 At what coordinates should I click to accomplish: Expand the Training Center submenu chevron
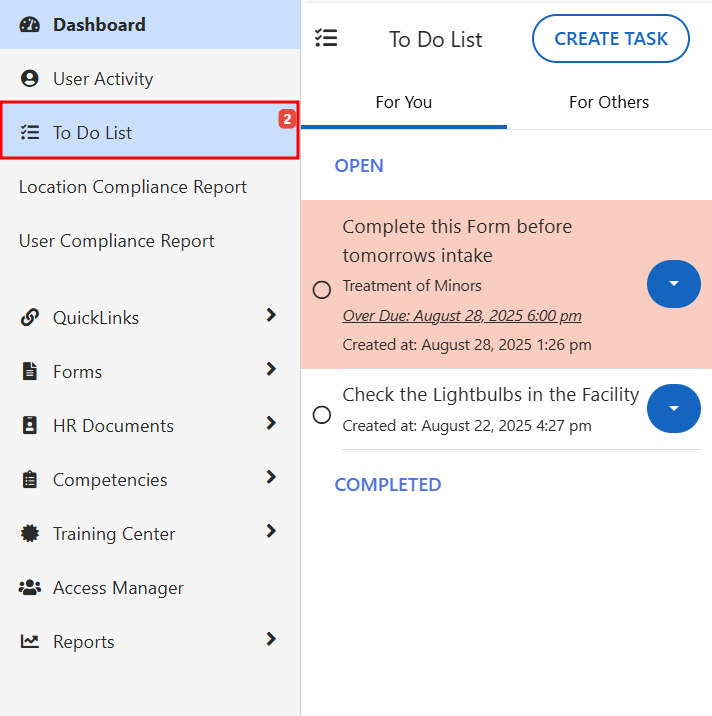(x=271, y=532)
